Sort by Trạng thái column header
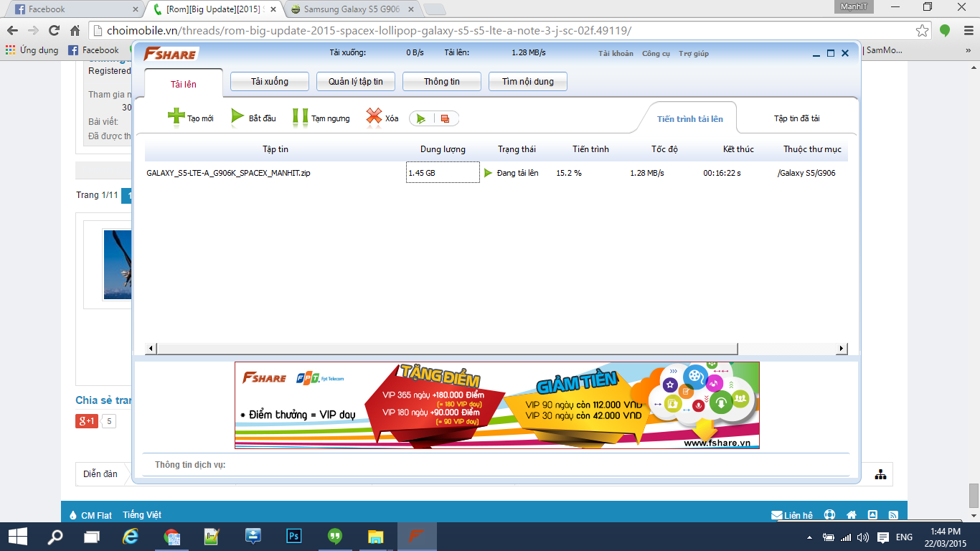 coord(517,149)
